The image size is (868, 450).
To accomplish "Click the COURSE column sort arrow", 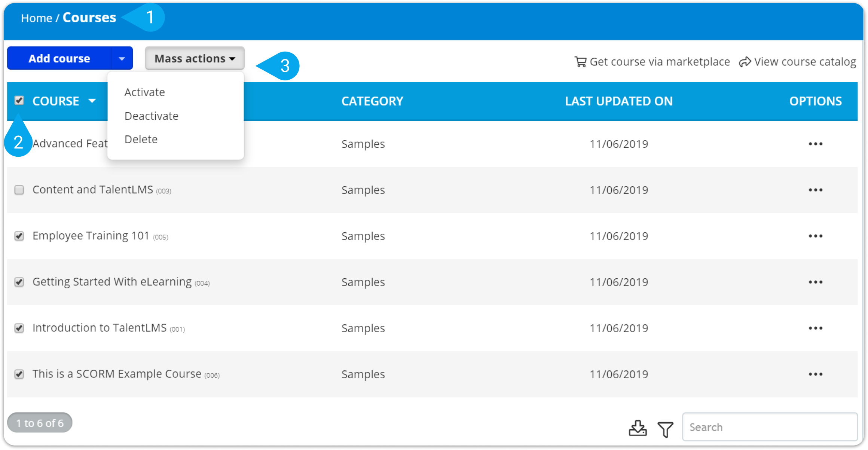I will coord(92,101).
